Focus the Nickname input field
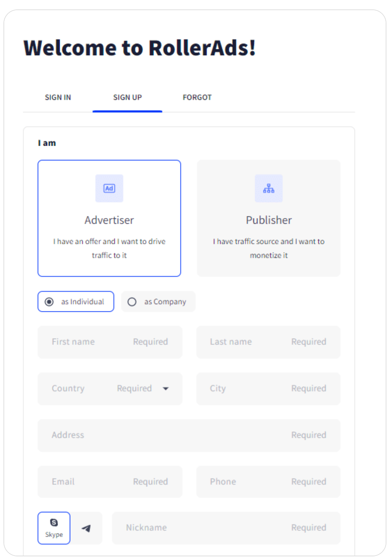 pyautogui.click(x=226, y=528)
